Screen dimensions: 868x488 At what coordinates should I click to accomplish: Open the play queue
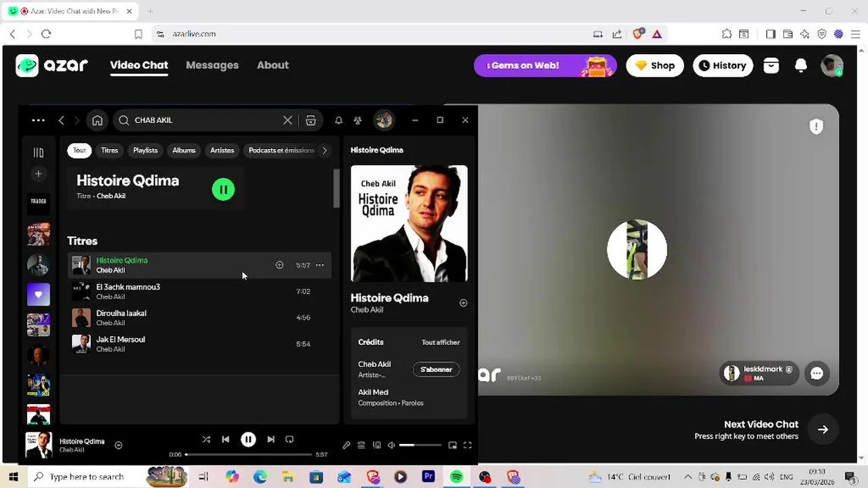click(361, 445)
